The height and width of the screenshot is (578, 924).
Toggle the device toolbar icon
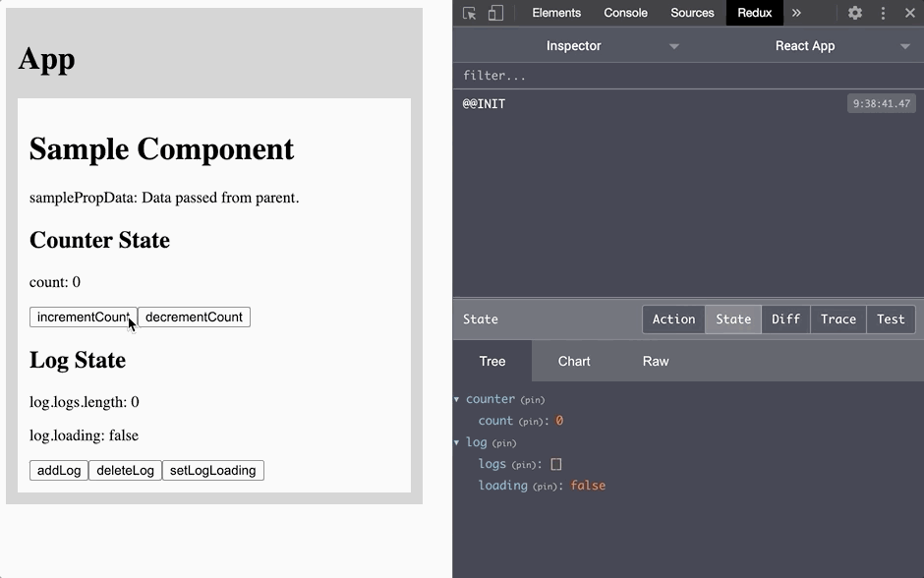coord(495,13)
